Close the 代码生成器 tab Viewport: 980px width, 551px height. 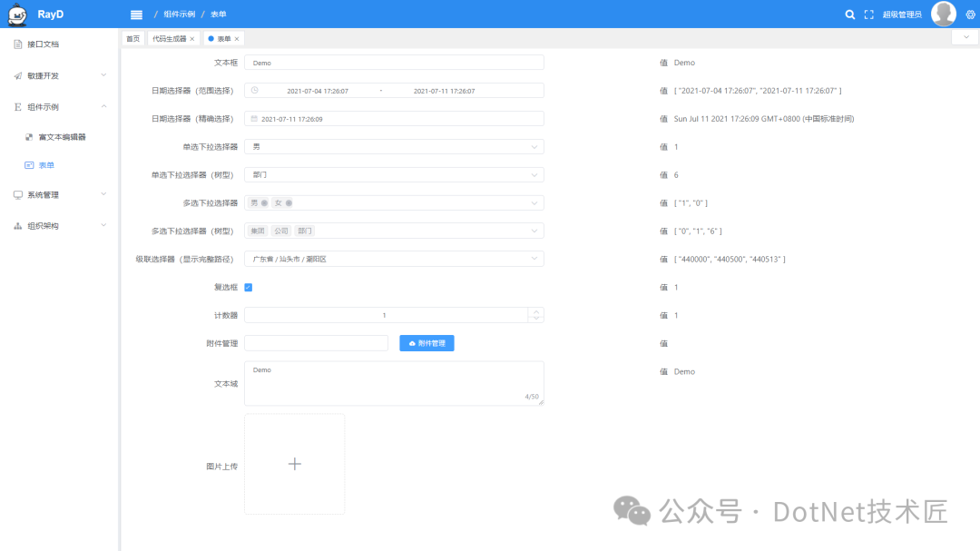(192, 39)
